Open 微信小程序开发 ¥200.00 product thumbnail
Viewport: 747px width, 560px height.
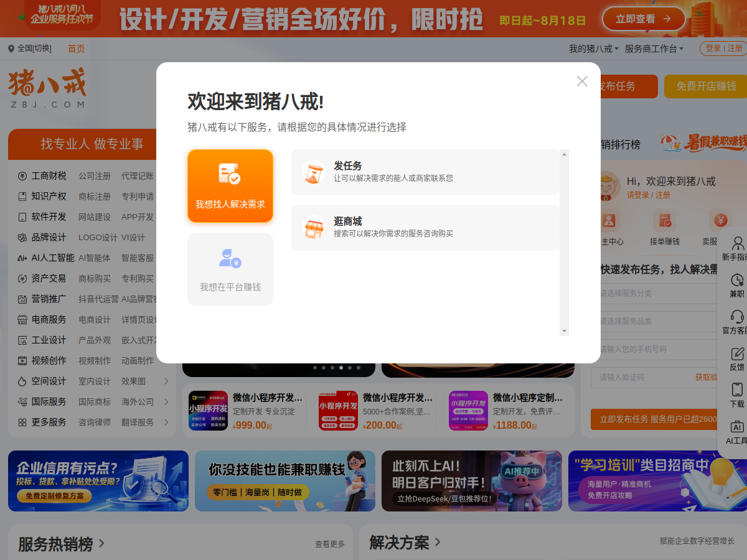coord(338,411)
